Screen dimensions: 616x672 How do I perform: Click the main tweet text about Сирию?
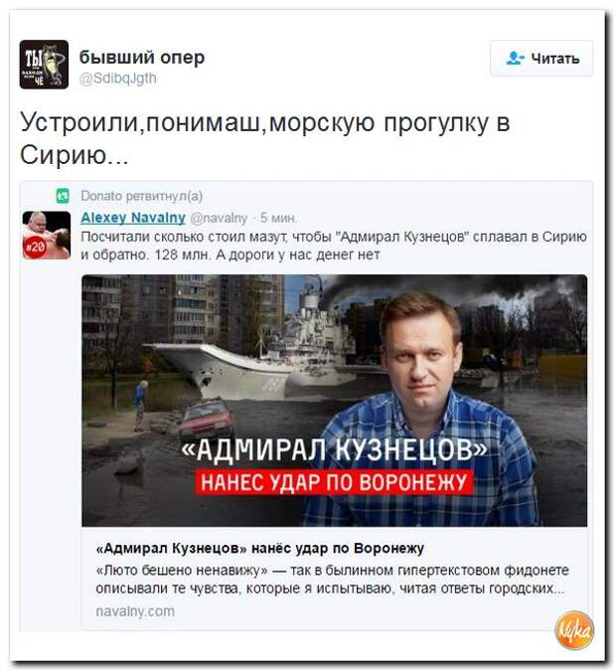[x=264, y=138]
